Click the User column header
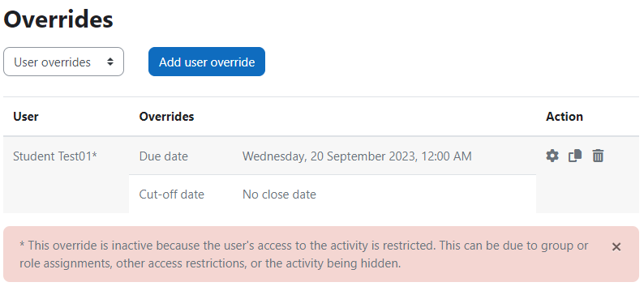644x295 pixels. coord(25,117)
